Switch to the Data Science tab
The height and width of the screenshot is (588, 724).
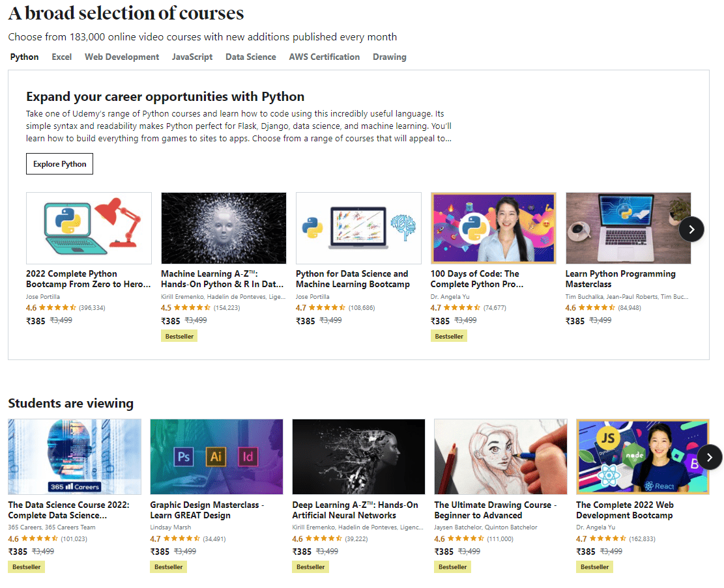[250, 57]
